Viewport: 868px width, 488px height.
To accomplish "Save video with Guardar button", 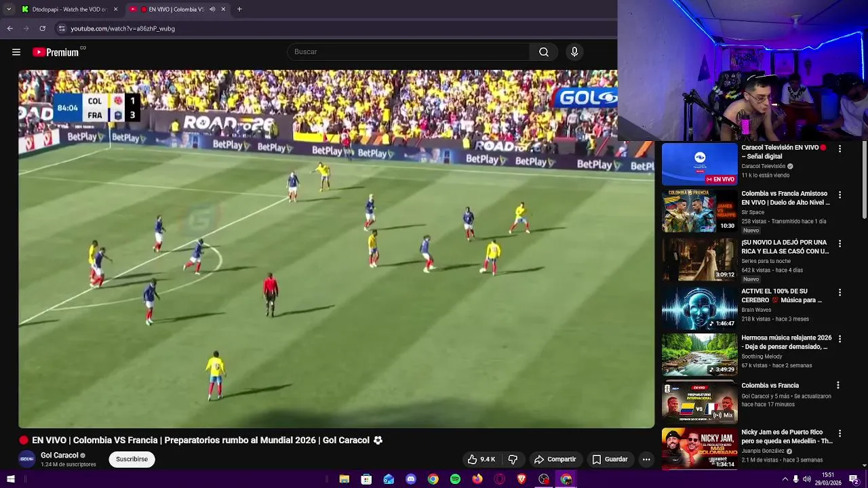I will pyautogui.click(x=610, y=460).
